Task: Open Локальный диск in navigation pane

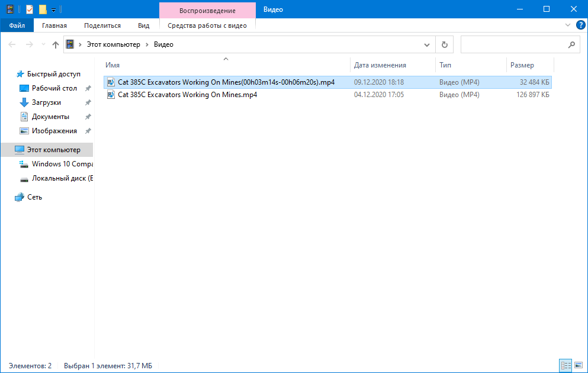Action: pos(62,178)
